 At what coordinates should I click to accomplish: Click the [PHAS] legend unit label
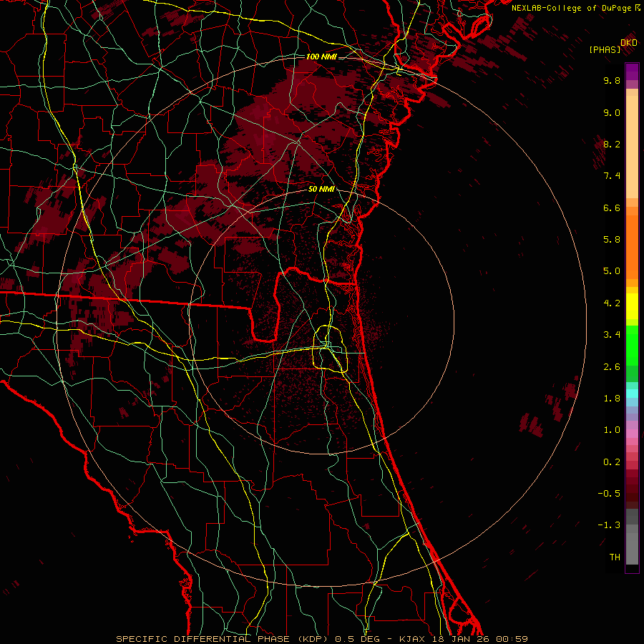pyautogui.click(x=605, y=49)
